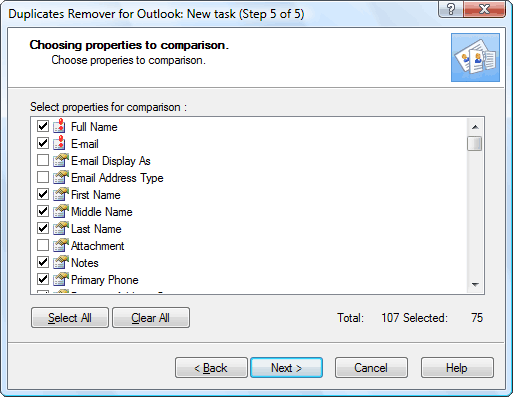Viewport: 513px width, 397px height.
Task: Click the scrollbar down arrow
Action: (x=475, y=284)
